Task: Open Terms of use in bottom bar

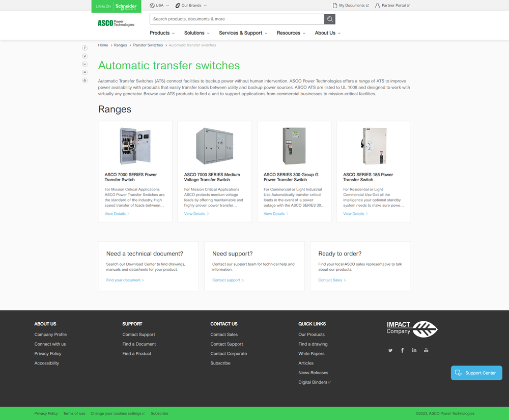Action: 74,413
